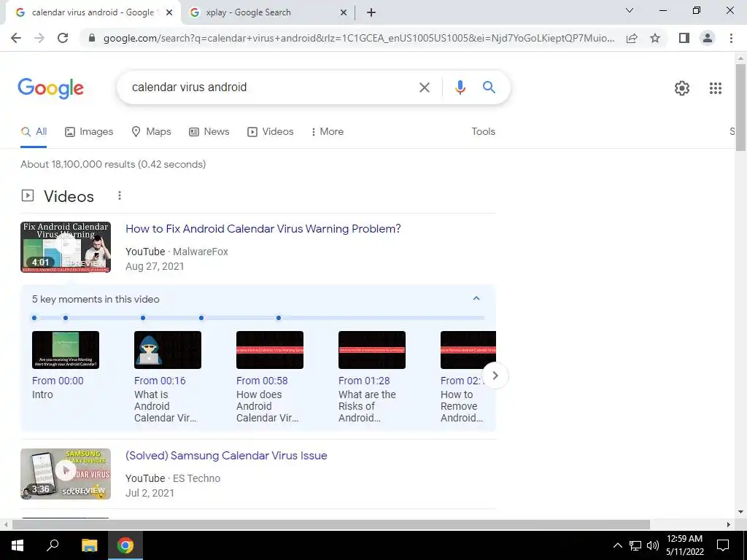Open search Tools options
The width and height of the screenshot is (747, 560).
click(x=483, y=132)
